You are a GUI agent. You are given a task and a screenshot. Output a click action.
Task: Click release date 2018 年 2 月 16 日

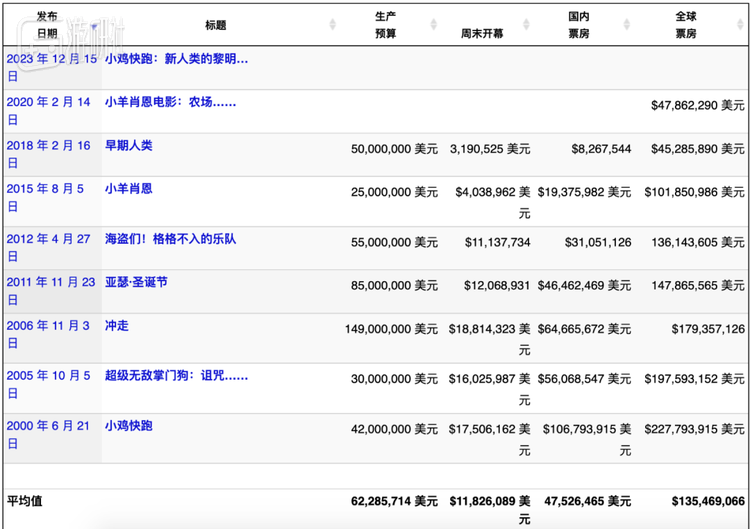(x=48, y=154)
